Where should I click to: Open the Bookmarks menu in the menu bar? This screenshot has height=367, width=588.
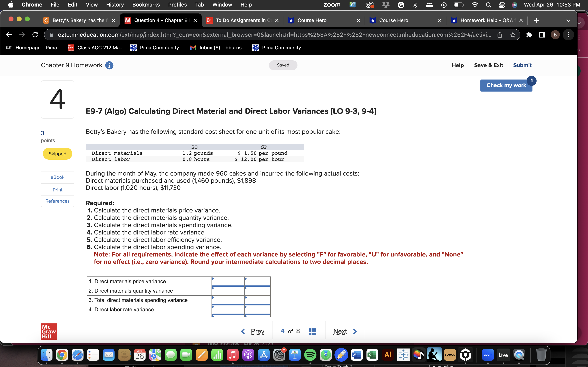coord(146,5)
